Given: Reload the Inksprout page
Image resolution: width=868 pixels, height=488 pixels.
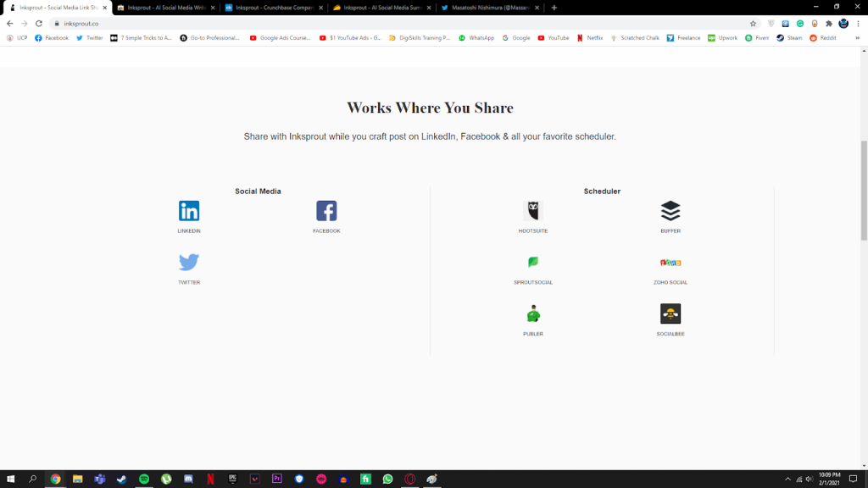Looking at the screenshot, I should pyautogui.click(x=39, y=24).
